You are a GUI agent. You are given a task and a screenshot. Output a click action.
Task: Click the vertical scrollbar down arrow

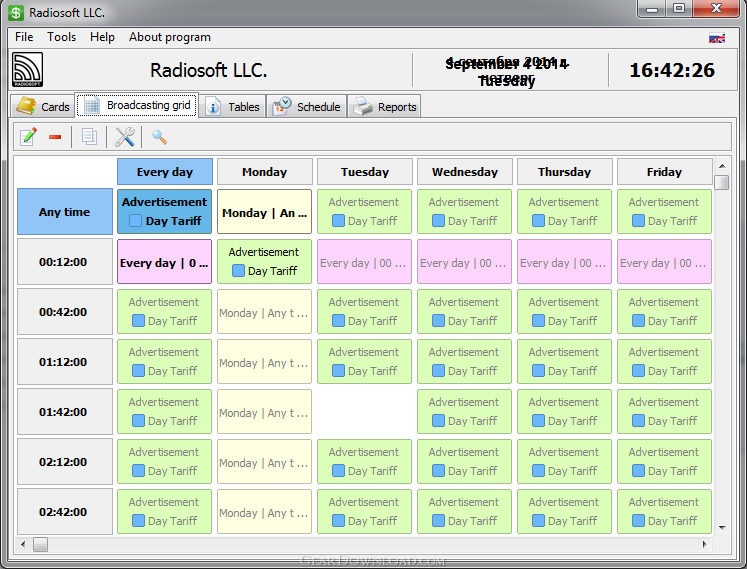click(x=722, y=528)
